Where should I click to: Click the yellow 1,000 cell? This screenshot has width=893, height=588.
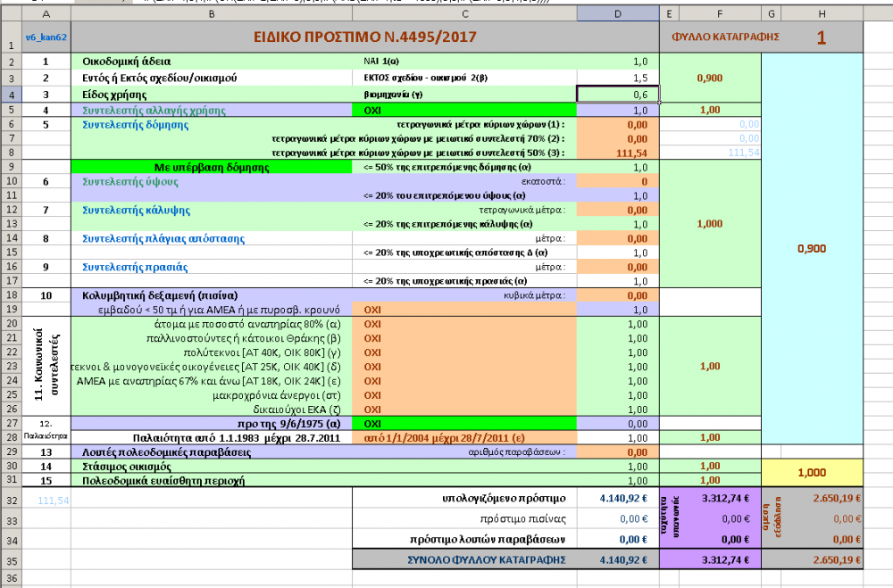812,473
